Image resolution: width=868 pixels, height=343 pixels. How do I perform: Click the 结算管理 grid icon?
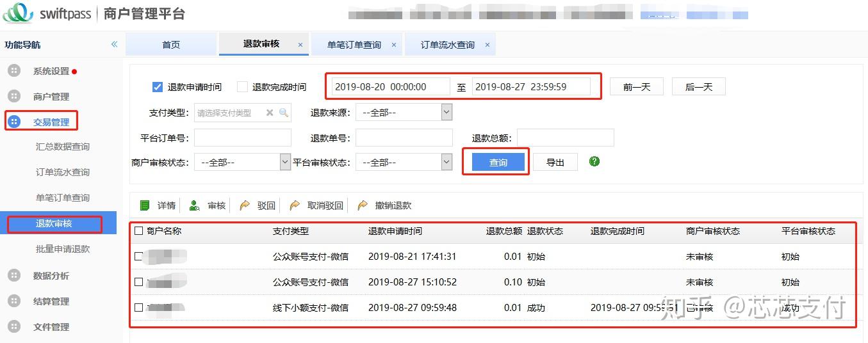(14, 301)
